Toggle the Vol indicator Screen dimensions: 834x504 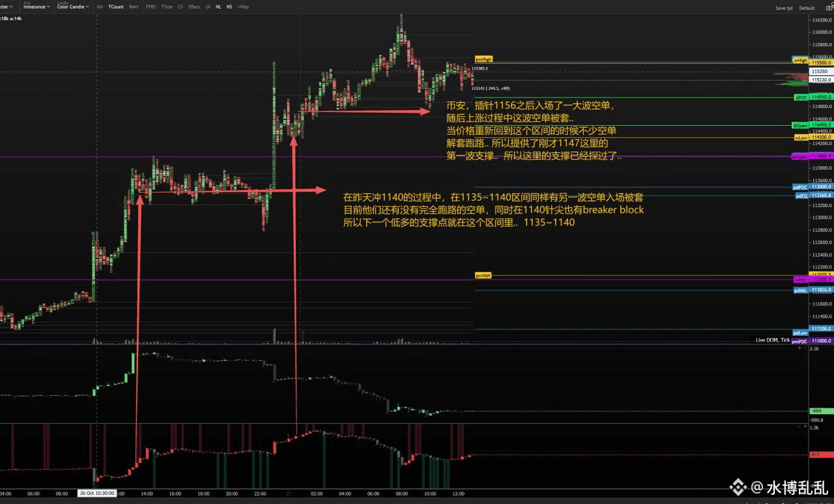pos(100,7)
